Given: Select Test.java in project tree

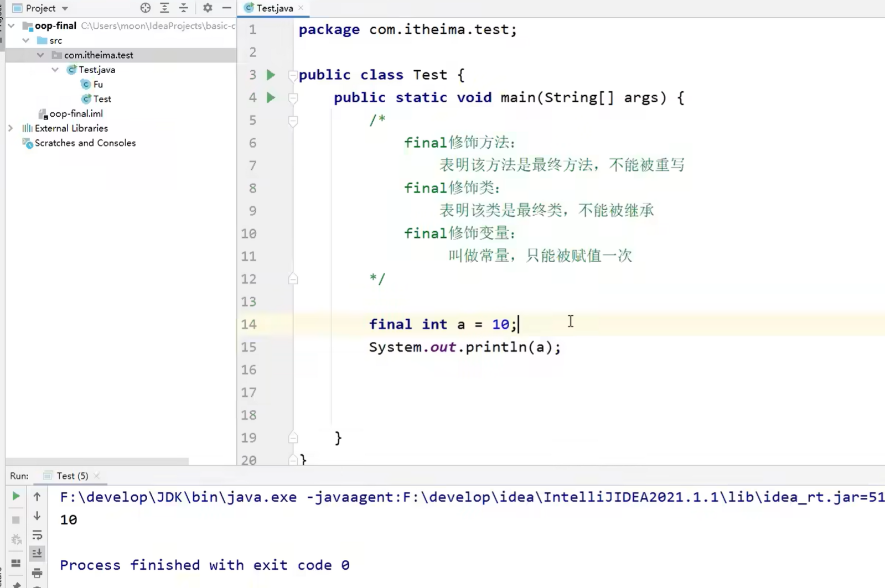Looking at the screenshot, I should [x=97, y=70].
